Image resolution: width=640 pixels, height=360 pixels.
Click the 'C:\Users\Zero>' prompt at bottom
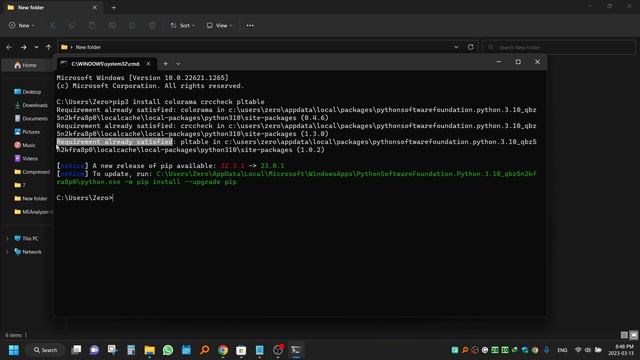point(84,198)
